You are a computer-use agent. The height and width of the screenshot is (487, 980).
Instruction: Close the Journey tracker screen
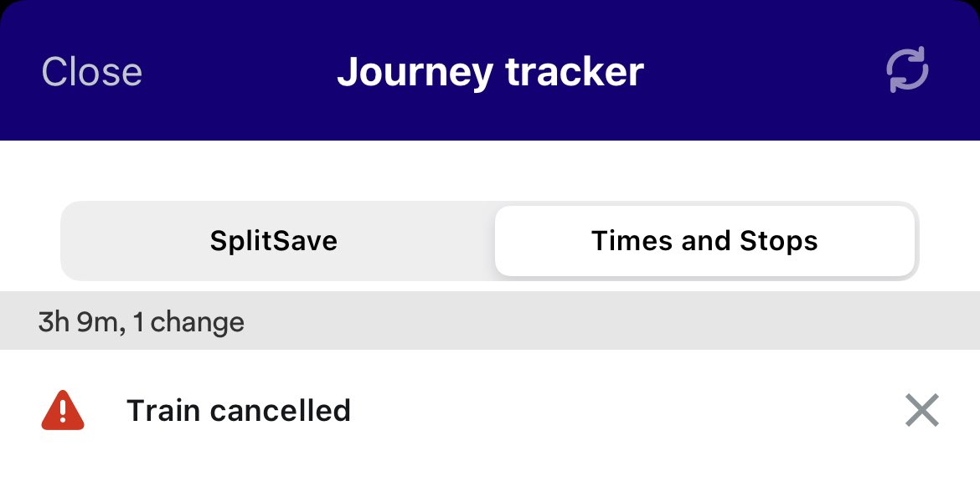tap(92, 72)
